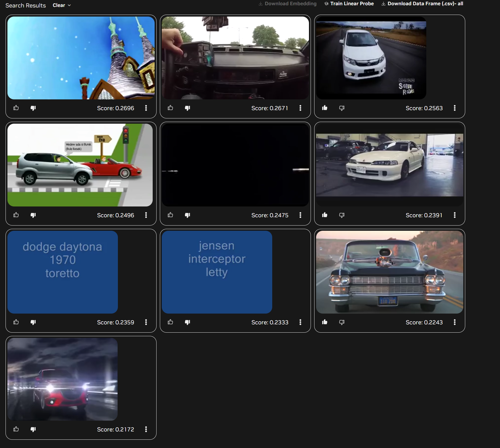500x448 pixels.
Task: Thumbs down the jensen interceptor result
Action: (187, 322)
